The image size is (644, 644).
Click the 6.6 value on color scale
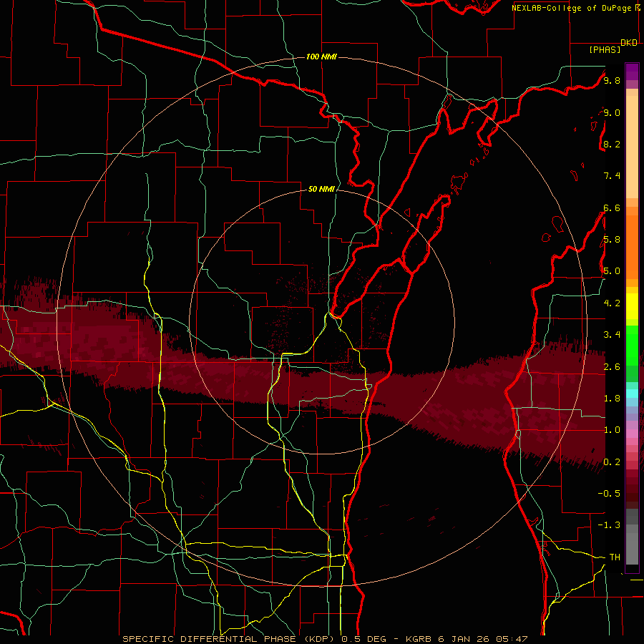point(612,208)
